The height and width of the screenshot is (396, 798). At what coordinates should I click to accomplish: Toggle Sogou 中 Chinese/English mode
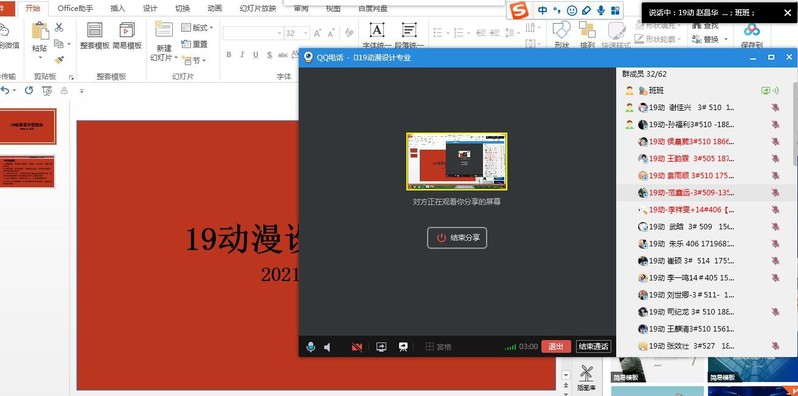tap(543, 10)
